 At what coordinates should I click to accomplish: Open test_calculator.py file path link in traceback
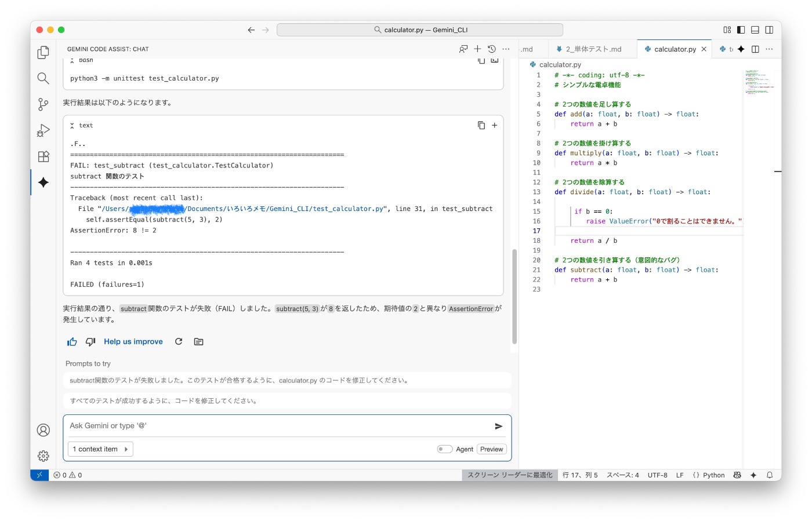tap(242, 209)
